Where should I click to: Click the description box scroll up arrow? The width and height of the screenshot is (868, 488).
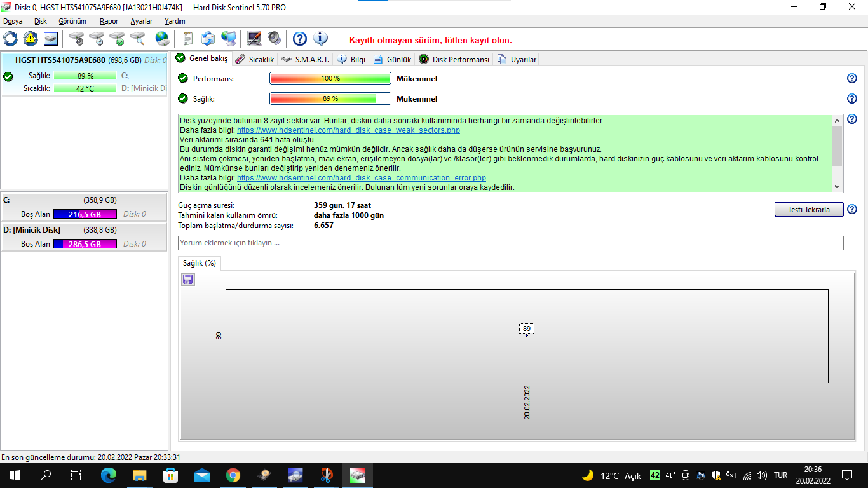click(837, 120)
